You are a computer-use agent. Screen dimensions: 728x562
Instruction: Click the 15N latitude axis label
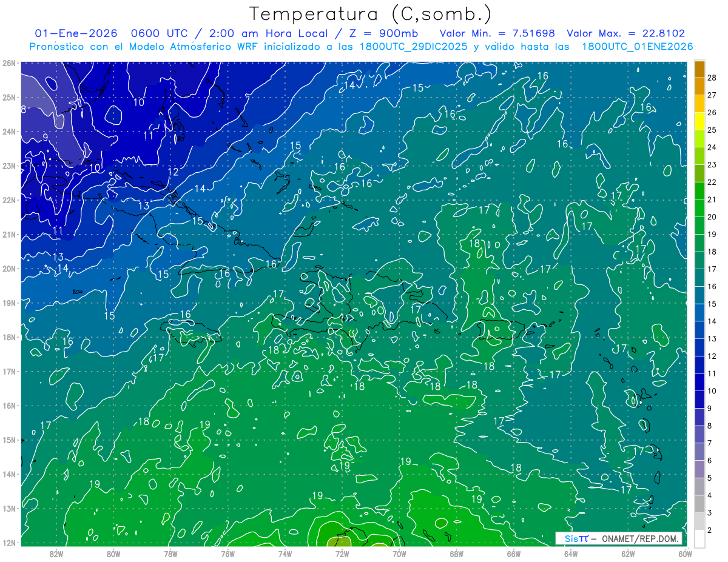pyautogui.click(x=9, y=440)
